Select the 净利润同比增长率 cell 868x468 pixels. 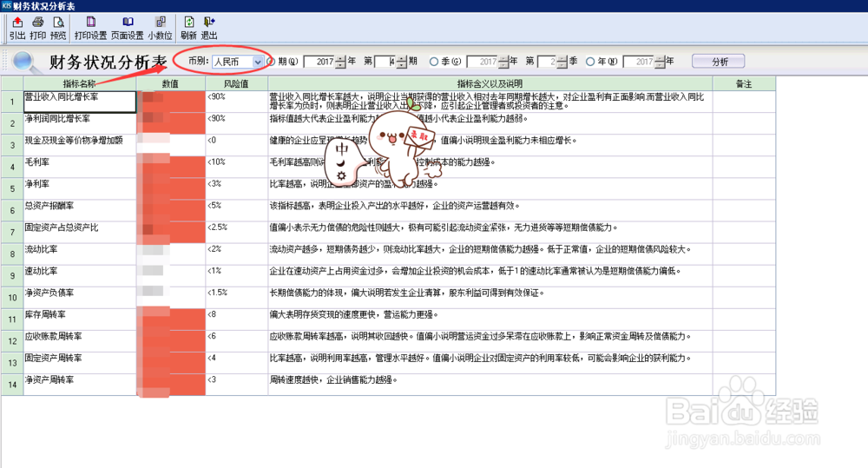(80, 123)
